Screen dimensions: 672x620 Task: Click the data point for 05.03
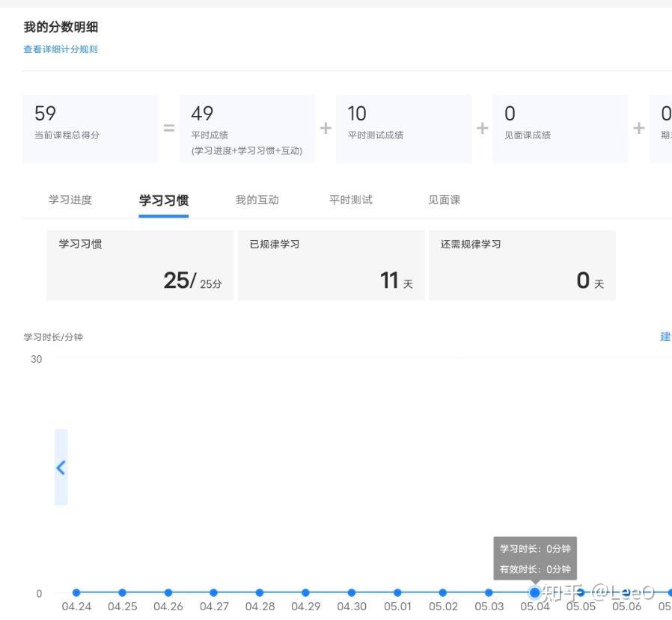pos(489,592)
